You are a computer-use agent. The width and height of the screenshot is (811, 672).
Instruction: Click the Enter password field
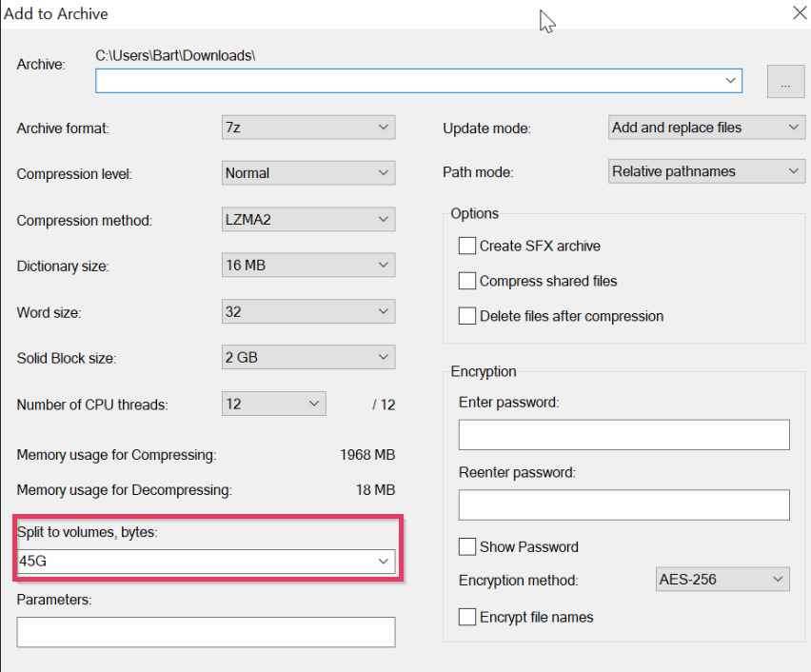click(x=623, y=435)
